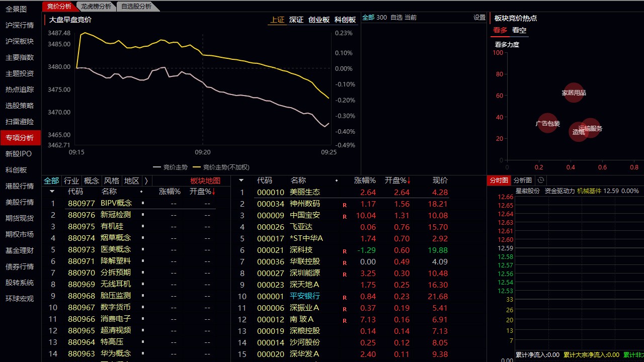The width and height of the screenshot is (644, 362).
Task: Select the 广告包装 bubble in hotspot chart
Action: point(547,123)
